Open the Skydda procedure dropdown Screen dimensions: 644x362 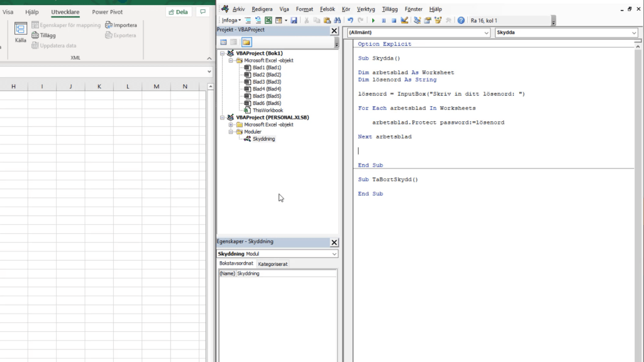pyautogui.click(x=633, y=33)
